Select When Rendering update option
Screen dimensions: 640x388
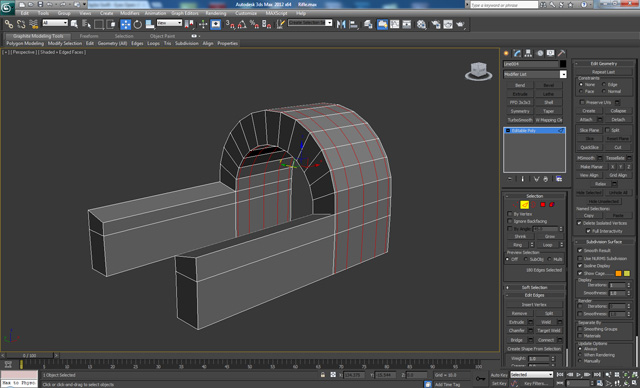pyautogui.click(x=580, y=355)
